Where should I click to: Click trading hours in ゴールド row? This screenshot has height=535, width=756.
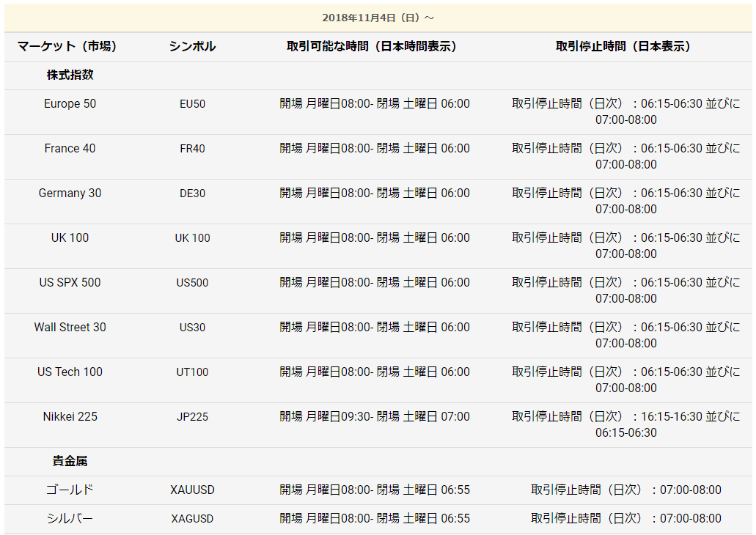(375, 490)
